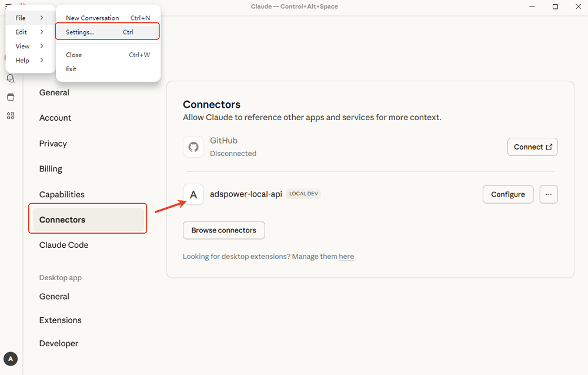This screenshot has height=375, width=588.
Task: Click the adspower-local-api letter A icon
Action: coord(193,194)
